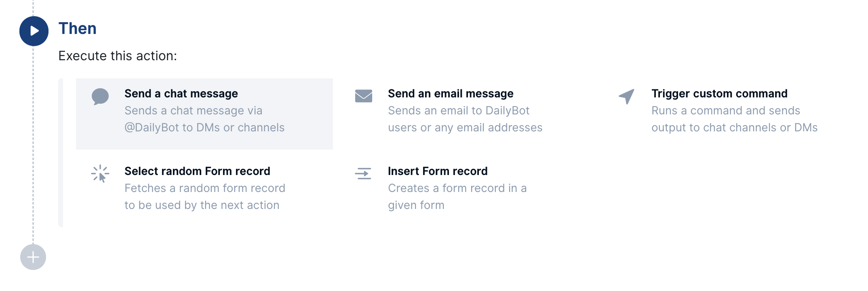868x291 pixels.
Task: Click 'Creates a form record in a' text
Action: (457, 188)
